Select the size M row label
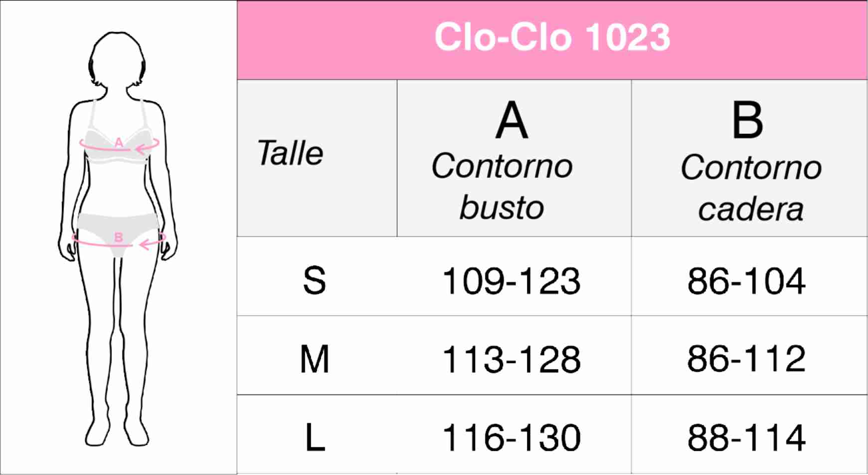868x475 pixels. coord(315,359)
